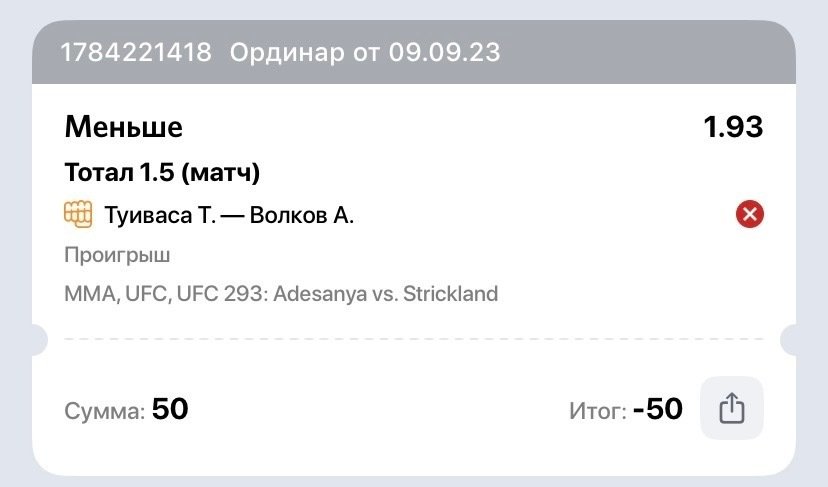The height and width of the screenshot is (487, 828).
Task: Tap the "Меньше" bet outcome title
Action: [x=124, y=127]
